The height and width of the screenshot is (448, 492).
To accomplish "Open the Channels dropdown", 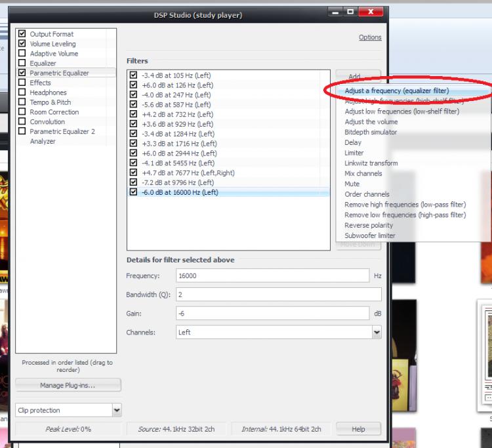I will (x=377, y=332).
